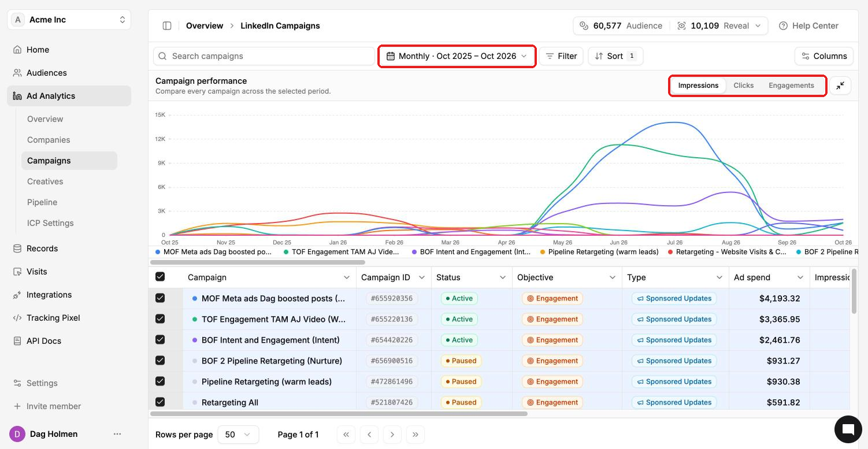Open the Status column header menu

pyautogui.click(x=503, y=277)
